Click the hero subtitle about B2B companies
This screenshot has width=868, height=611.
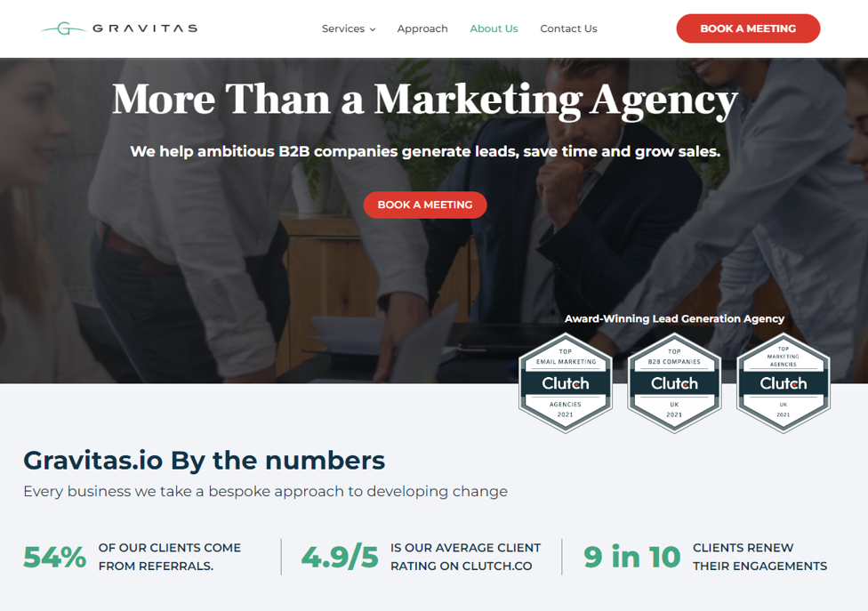[425, 152]
